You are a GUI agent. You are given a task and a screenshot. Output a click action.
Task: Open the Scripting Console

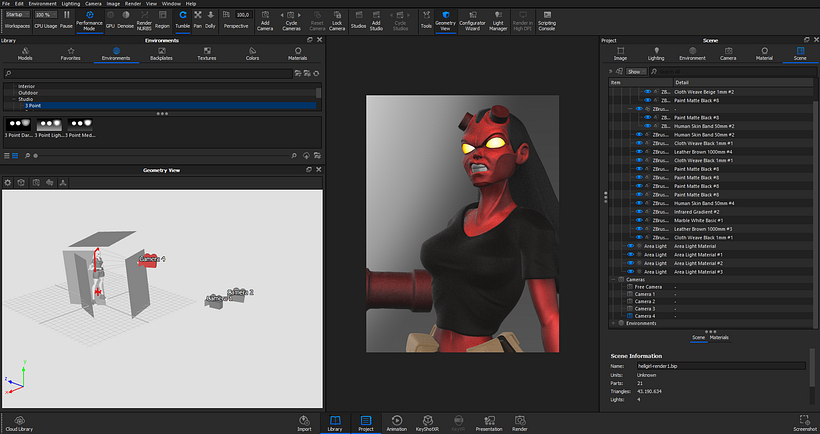click(x=547, y=20)
